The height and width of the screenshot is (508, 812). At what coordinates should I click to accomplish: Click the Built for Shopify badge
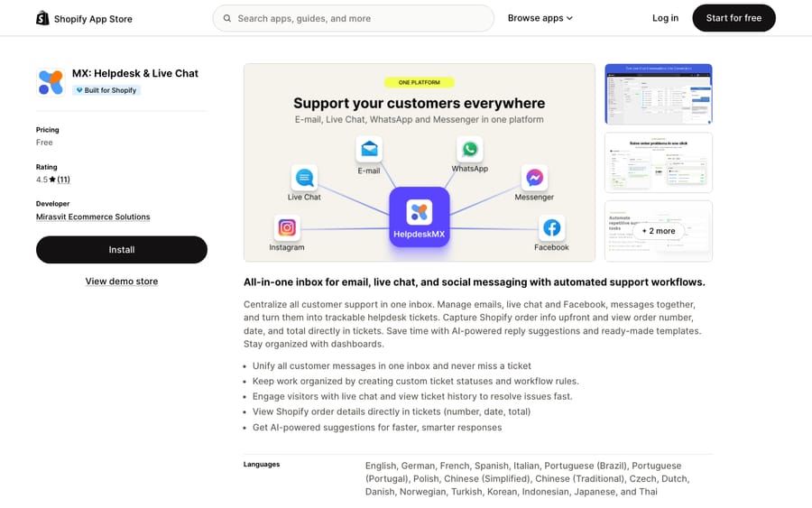pyautogui.click(x=106, y=90)
